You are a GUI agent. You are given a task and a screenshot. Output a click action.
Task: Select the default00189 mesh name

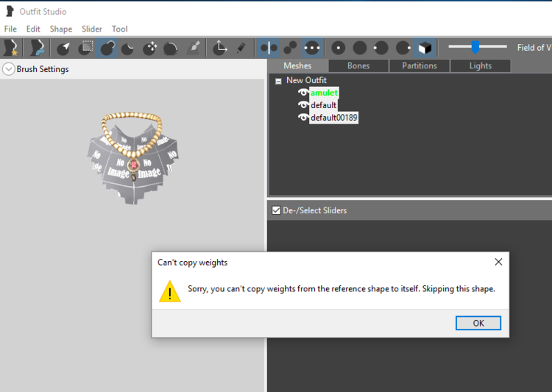[x=333, y=118]
